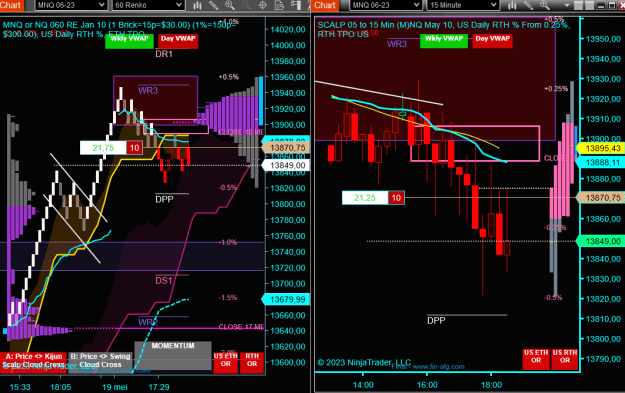Click WR3 label on left chart
Viewport: 625px width, 393px height.
pyautogui.click(x=148, y=90)
